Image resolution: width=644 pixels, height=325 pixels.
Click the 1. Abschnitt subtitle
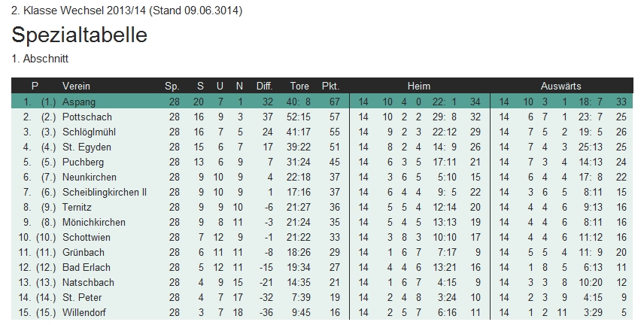41,57
